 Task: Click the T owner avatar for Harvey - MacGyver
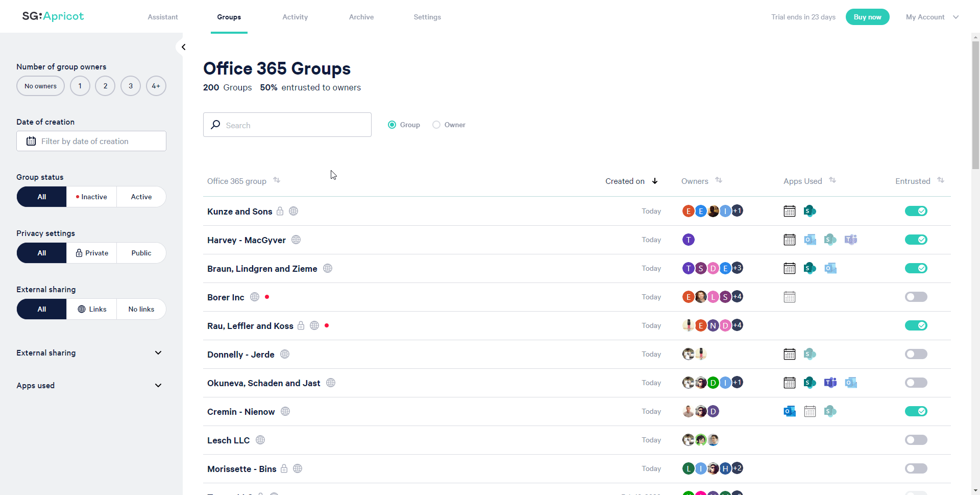point(689,240)
